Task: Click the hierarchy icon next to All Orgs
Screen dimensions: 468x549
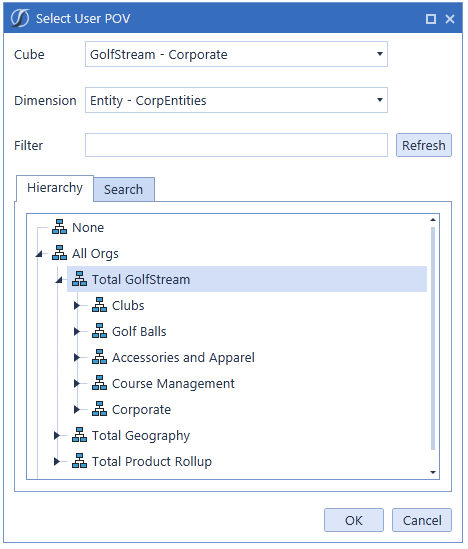Action: (60, 253)
